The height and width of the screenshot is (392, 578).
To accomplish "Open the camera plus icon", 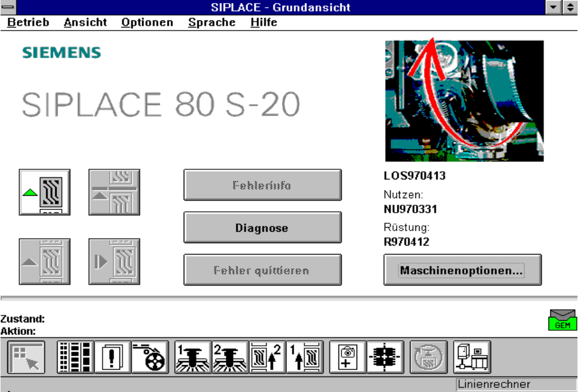I will pyautogui.click(x=348, y=357).
